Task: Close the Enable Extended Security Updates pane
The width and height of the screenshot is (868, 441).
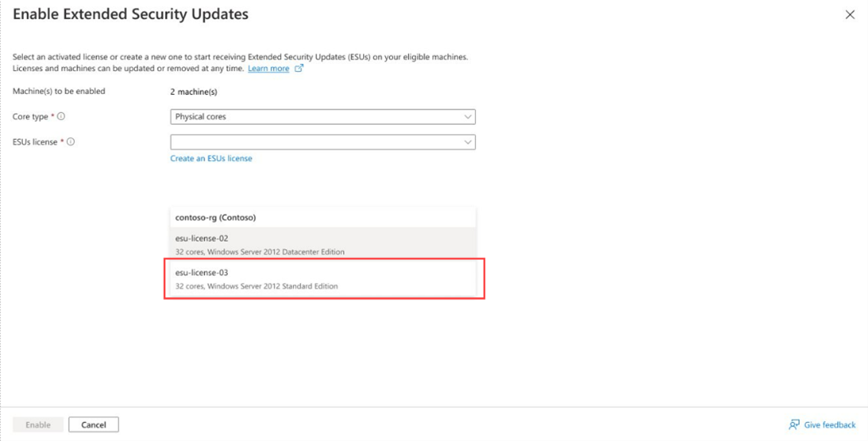Action: pos(850,15)
